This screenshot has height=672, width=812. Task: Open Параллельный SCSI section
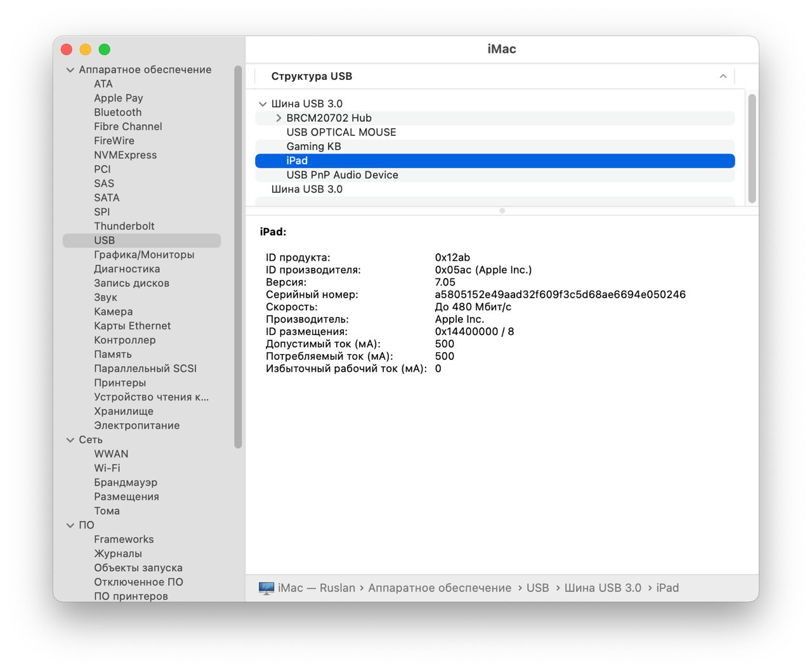145,369
